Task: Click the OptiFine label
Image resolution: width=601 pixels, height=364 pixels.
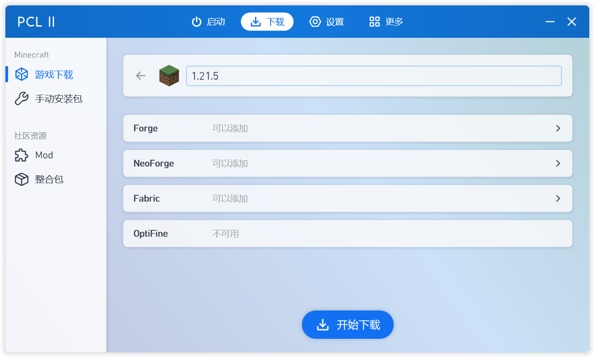Action: pos(150,234)
